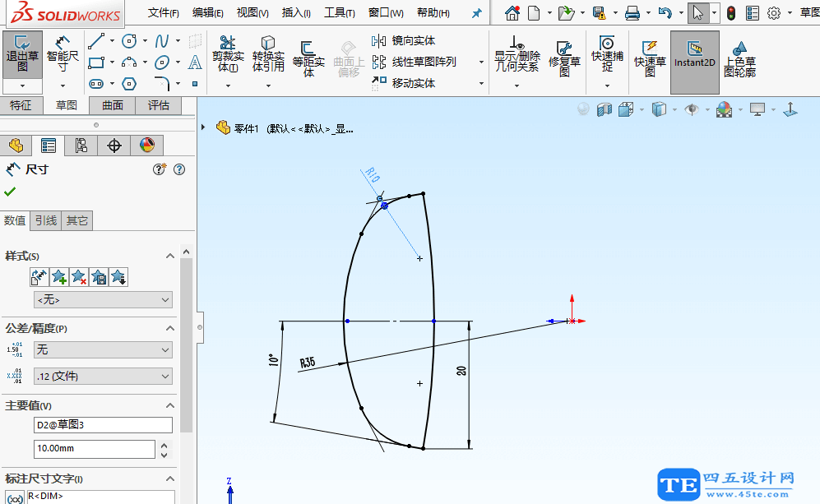This screenshot has width=820, height=504.
Task: Select the 剪裁实体 (Trim Entities) tool
Action: coord(228,58)
